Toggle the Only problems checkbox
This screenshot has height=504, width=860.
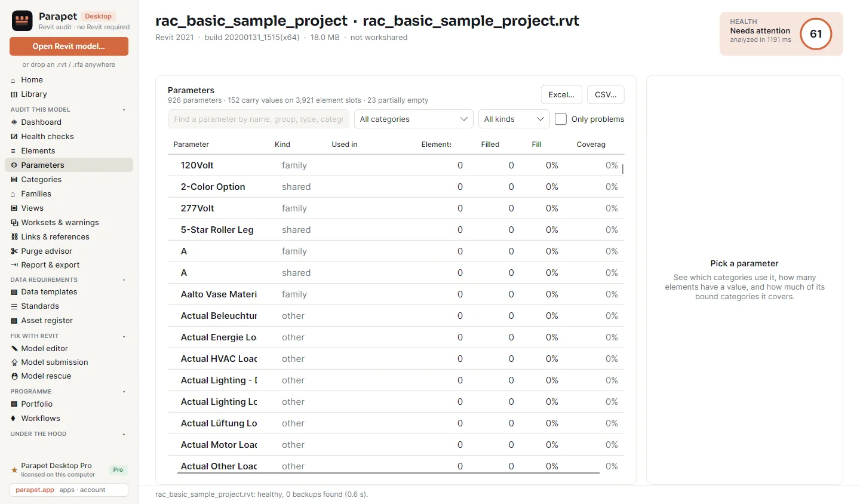(x=561, y=119)
